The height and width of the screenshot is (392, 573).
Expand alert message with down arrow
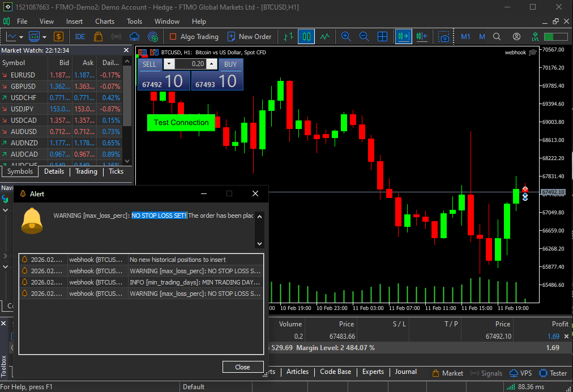259,243
